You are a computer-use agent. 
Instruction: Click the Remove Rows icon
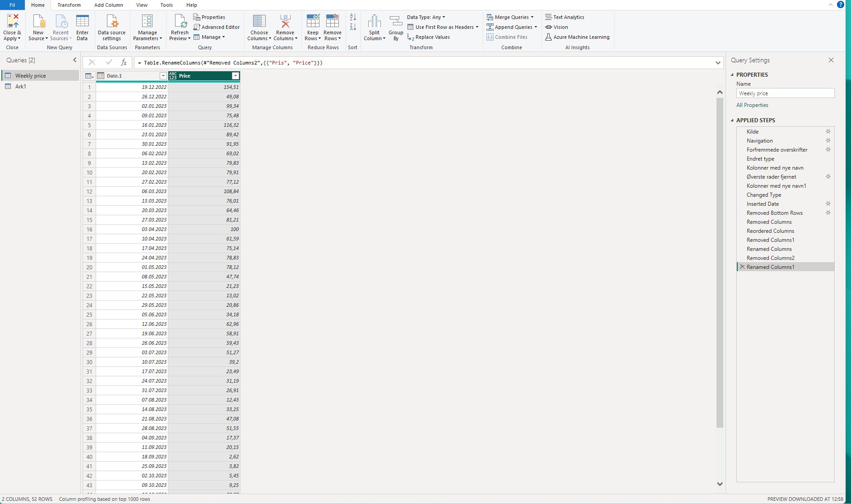[333, 21]
